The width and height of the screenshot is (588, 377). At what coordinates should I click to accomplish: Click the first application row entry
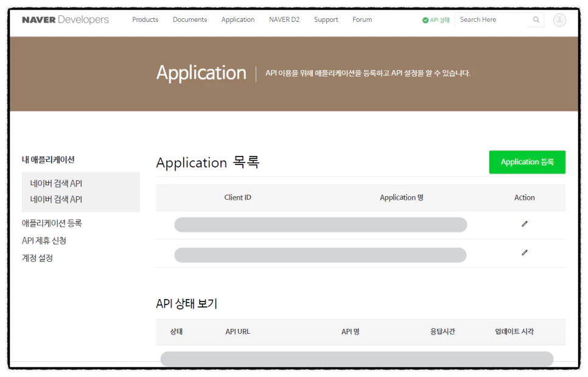click(x=321, y=225)
